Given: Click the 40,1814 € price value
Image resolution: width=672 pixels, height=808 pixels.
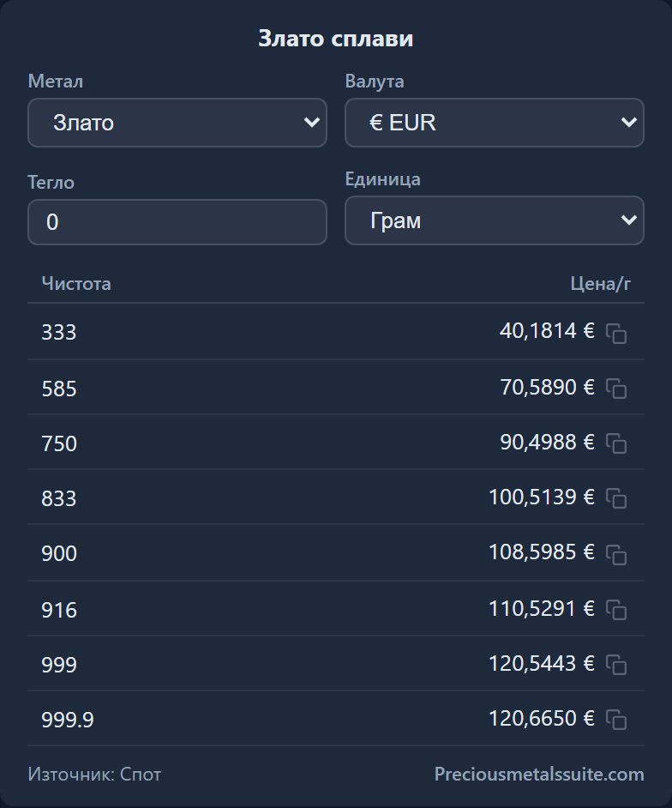Looking at the screenshot, I should [x=547, y=331].
